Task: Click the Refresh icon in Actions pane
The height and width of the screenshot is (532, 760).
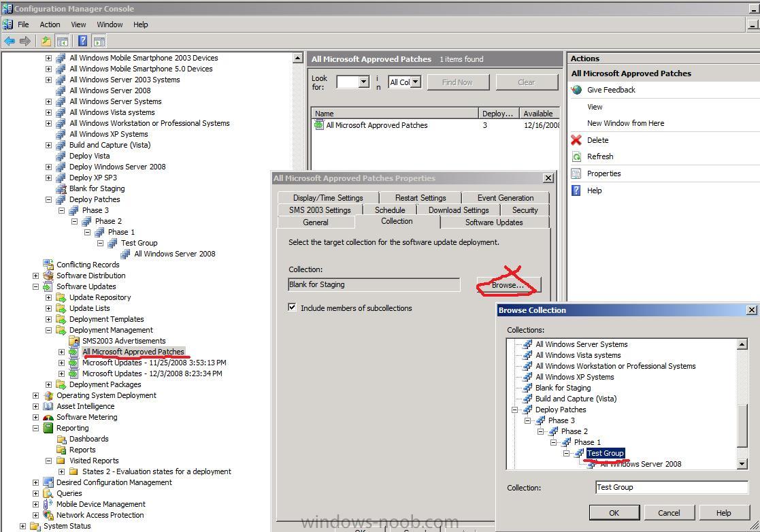Action: point(576,156)
